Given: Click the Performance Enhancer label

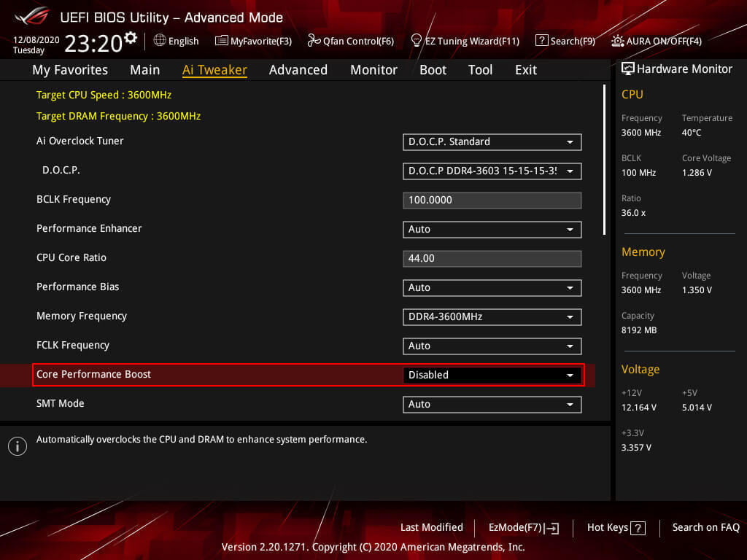Looking at the screenshot, I should 89,228.
